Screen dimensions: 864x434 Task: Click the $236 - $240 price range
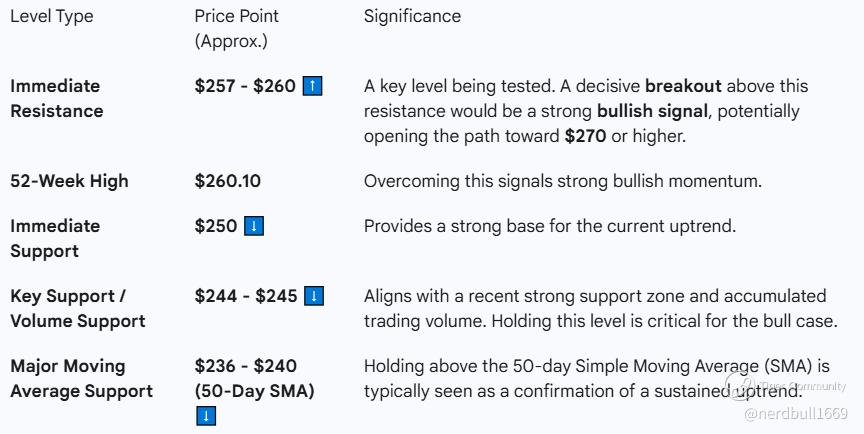click(x=245, y=366)
